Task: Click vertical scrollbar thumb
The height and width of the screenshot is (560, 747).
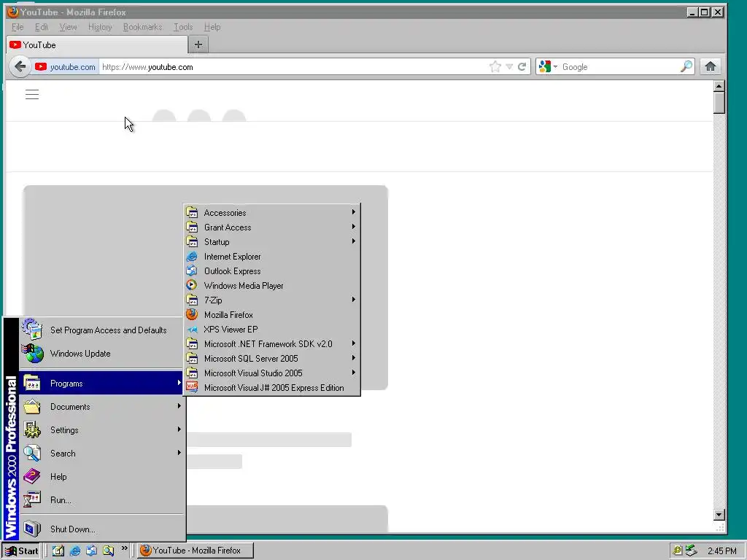Action: pyautogui.click(x=719, y=102)
